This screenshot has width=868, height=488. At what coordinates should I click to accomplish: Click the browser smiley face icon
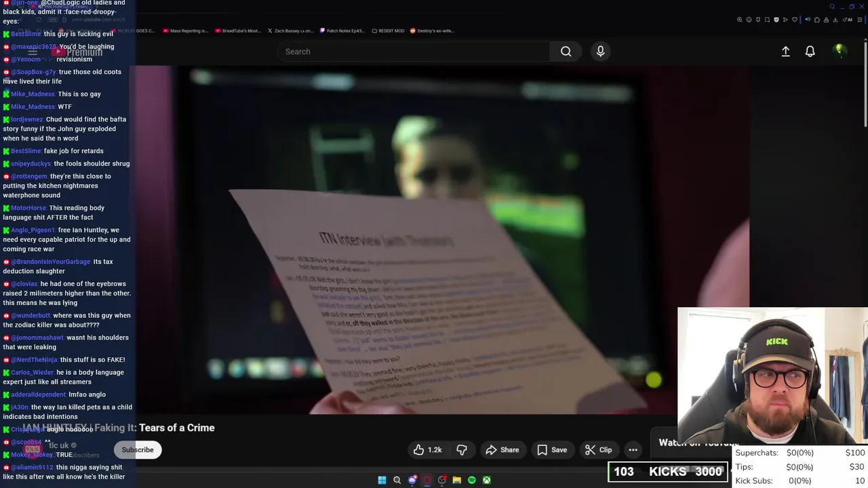[749, 20]
